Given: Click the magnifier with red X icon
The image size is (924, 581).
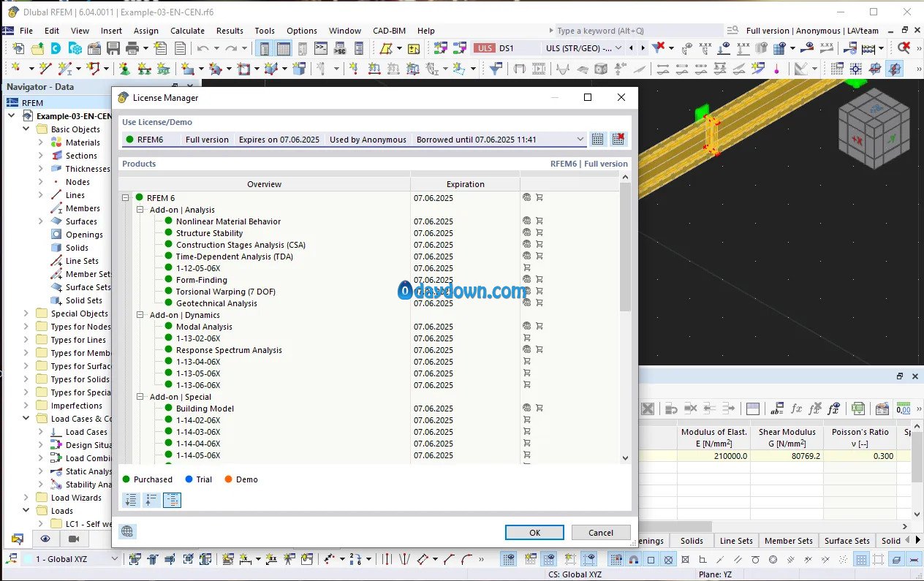Looking at the screenshot, I should tap(904, 48).
